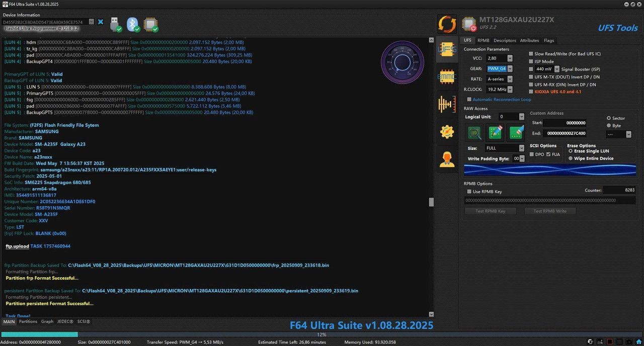The image size is (644, 346).
Task: Open the eMMC chip sidebar icon
Action: tap(447, 77)
